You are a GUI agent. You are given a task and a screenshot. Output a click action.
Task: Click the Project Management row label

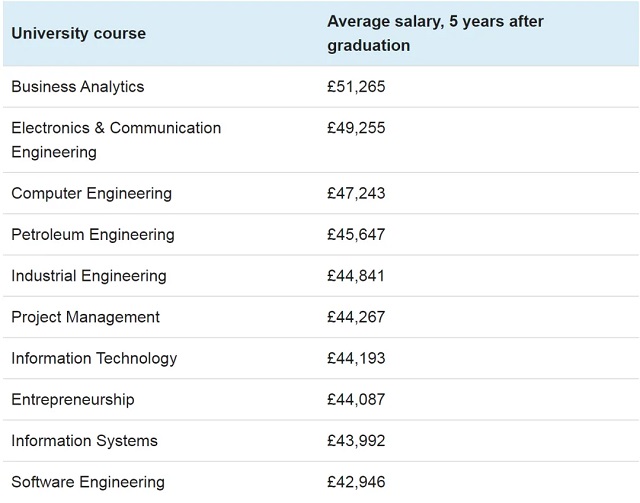[85, 317]
